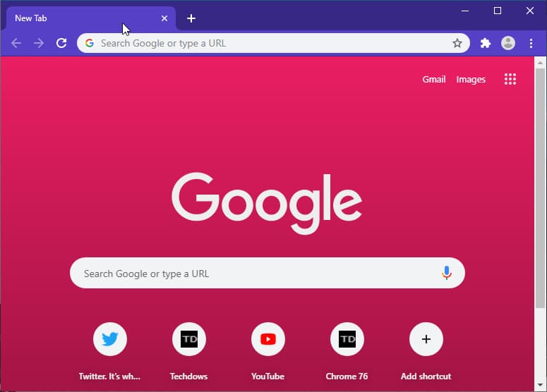The width and height of the screenshot is (547, 392).
Task: Open Chrome's three-dot menu
Action: tap(531, 43)
